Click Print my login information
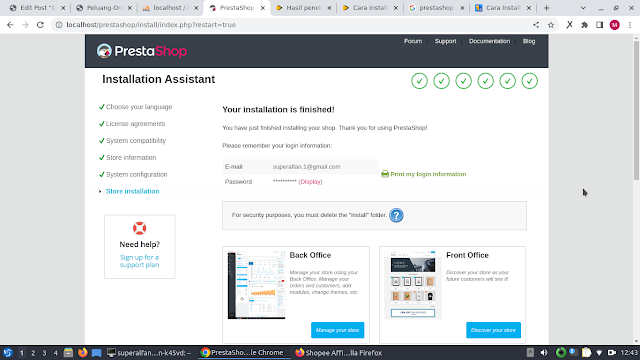The width and height of the screenshot is (640, 360). tap(428, 174)
